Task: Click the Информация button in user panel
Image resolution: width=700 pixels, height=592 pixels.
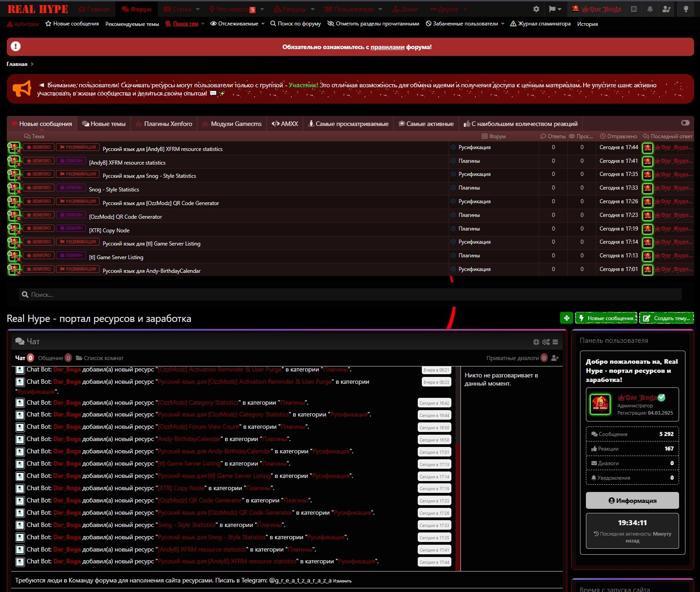Action: click(x=632, y=501)
